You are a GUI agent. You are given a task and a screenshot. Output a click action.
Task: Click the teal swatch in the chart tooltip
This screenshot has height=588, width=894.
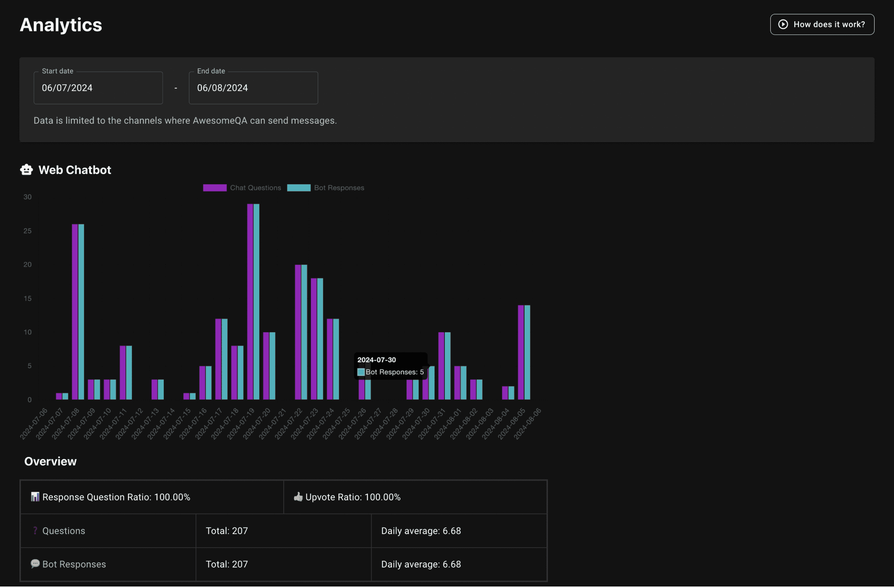point(361,372)
